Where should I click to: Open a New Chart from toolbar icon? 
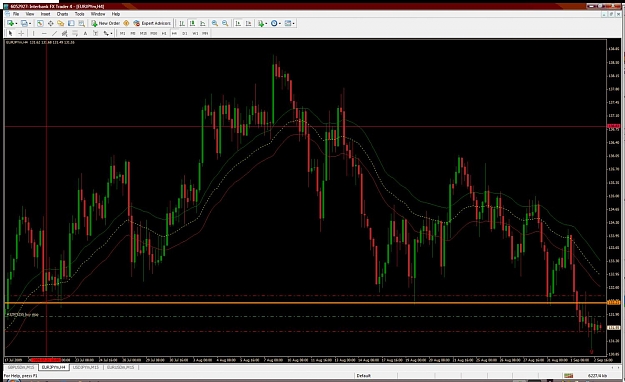point(10,23)
